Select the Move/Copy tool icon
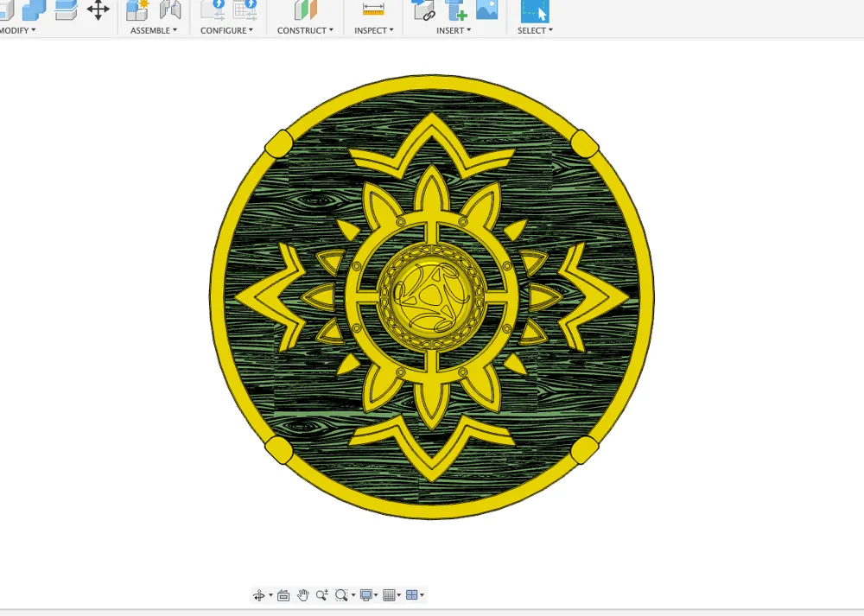Viewport: 864px width, 616px height. point(98,10)
